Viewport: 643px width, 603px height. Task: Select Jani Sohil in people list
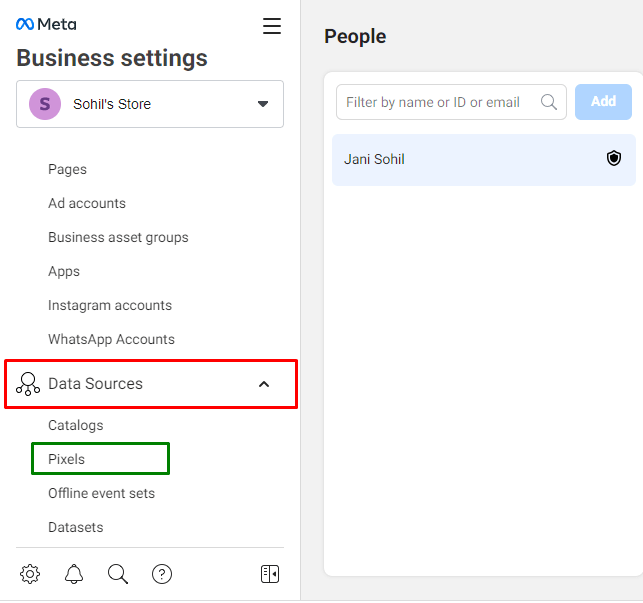(x=484, y=160)
